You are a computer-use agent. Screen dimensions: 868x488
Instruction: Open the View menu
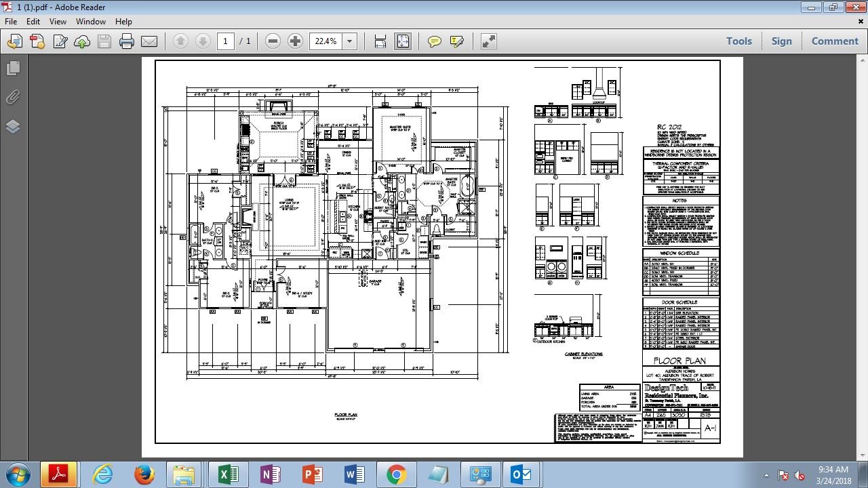[x=58, y=21]
